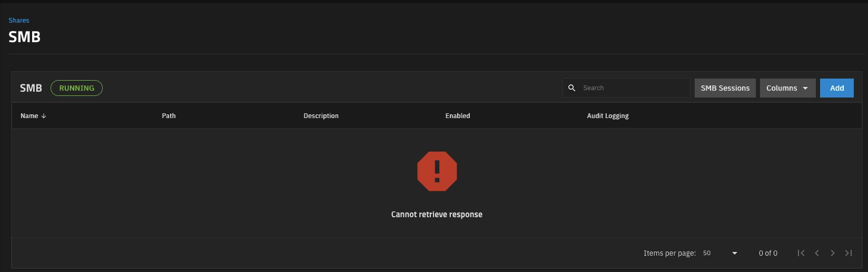Image resolution: width=868 pixels, height=272 pixels.
Task: Click the Shares breadcrumb link
Action: [x=18, y=21]
